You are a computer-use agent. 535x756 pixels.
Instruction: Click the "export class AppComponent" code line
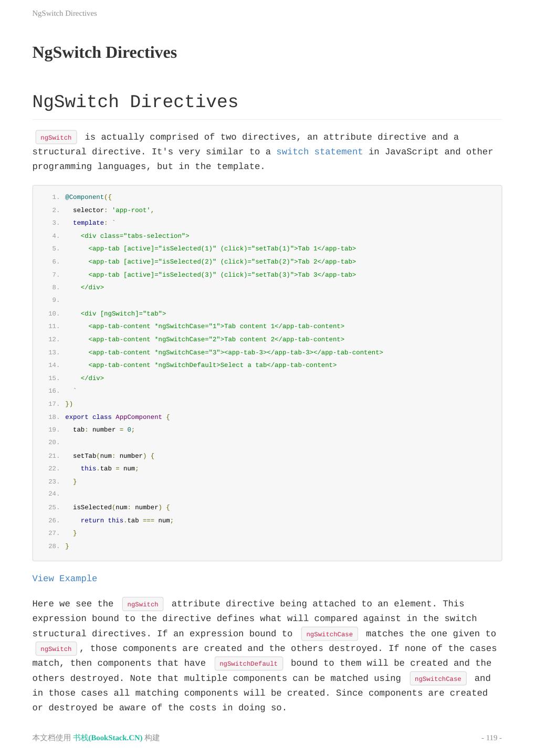click(117, 417)
